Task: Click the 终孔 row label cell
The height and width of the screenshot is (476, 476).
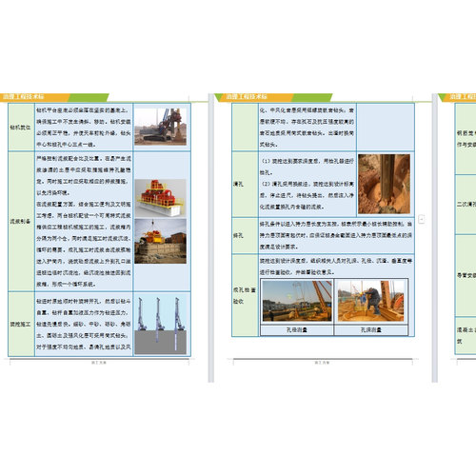Action: [x=245, y=235]
